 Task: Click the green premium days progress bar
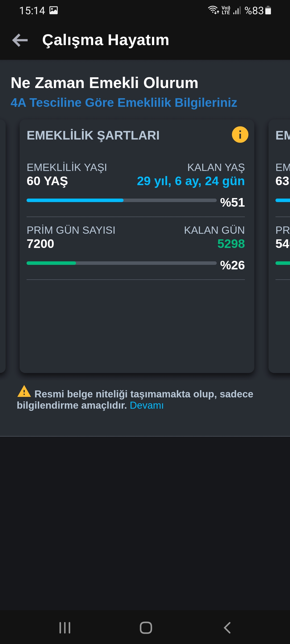pyautogui.click(x=122, y=263)
